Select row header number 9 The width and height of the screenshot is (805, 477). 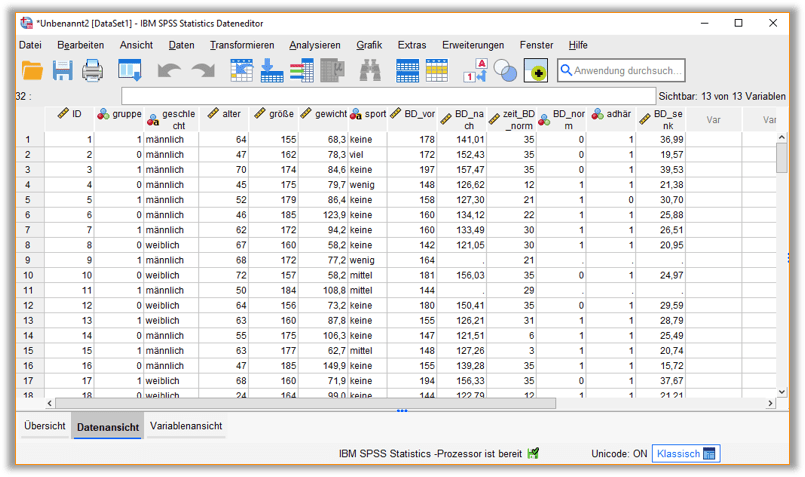pos(29,260)
